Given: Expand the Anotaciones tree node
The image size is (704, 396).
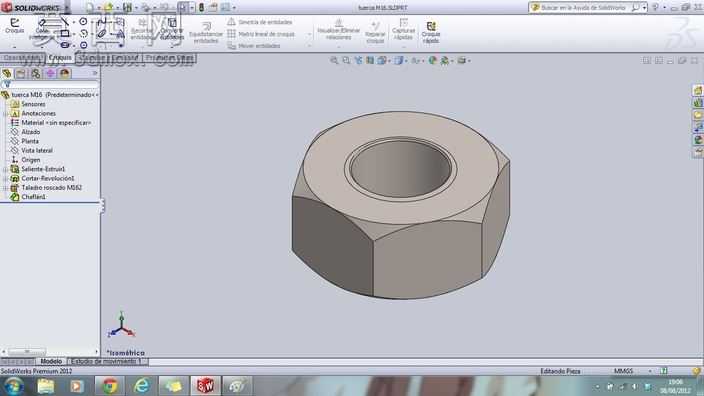Looking at the screenshot, I should point(5,114).
